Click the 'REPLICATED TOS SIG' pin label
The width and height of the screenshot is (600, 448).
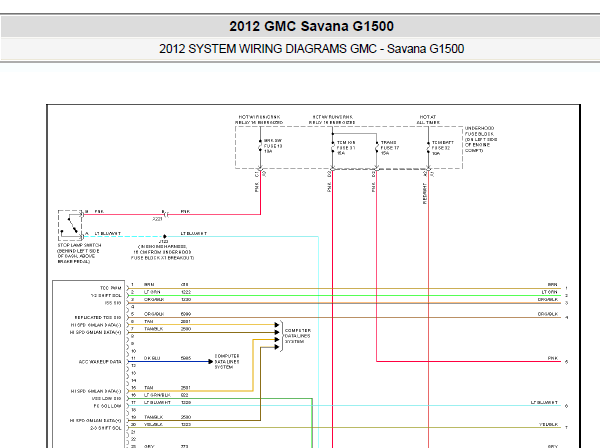98,318
